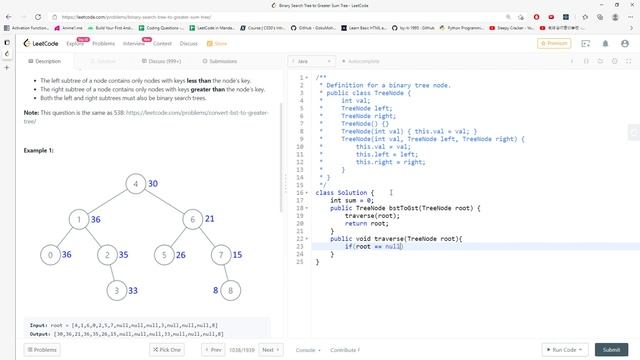The height and width of the screenshot is (360, 640).
Task: Click the Problems list button
Action: pyautogui.click(x=42, y=350)
